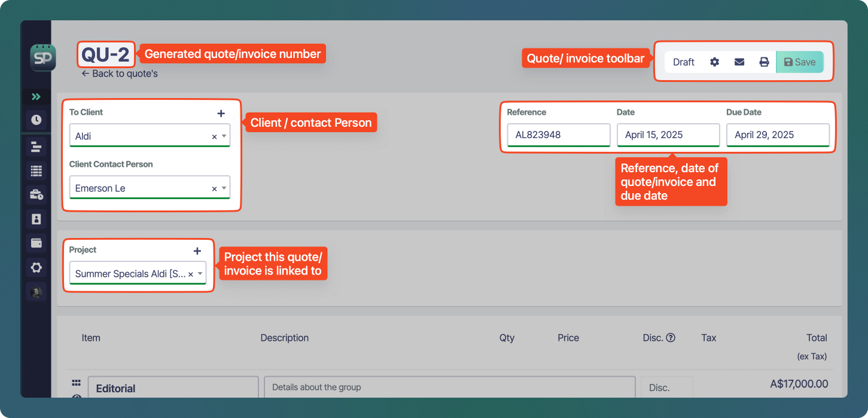Click the Disc. input on Editorial row
The image size is (868, 418).
(x=666, y=388)
